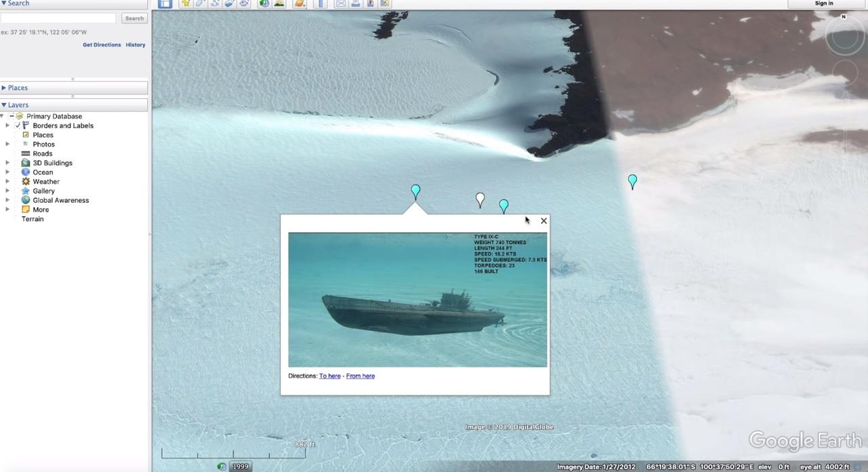Viewport: 868px width, 472px height.
Task: Click the Add Placemark toolbar icon
Action: click(x=185, y=3)
